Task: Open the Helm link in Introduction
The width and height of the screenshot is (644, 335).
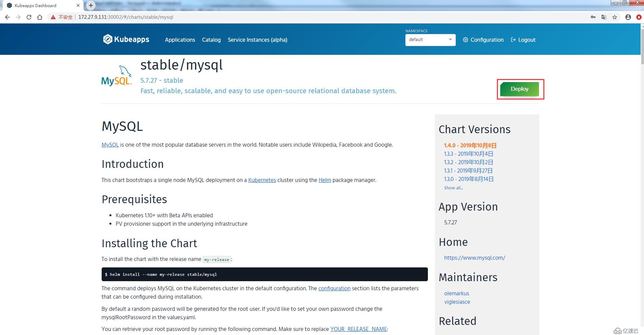Action: pos(325,180)
